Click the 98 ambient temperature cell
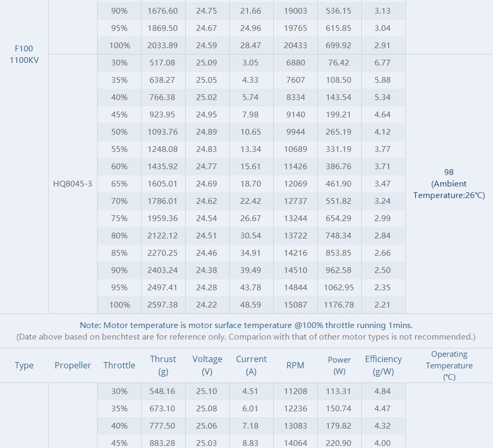This screenshot has width=493, height=448. pos(449,184)
